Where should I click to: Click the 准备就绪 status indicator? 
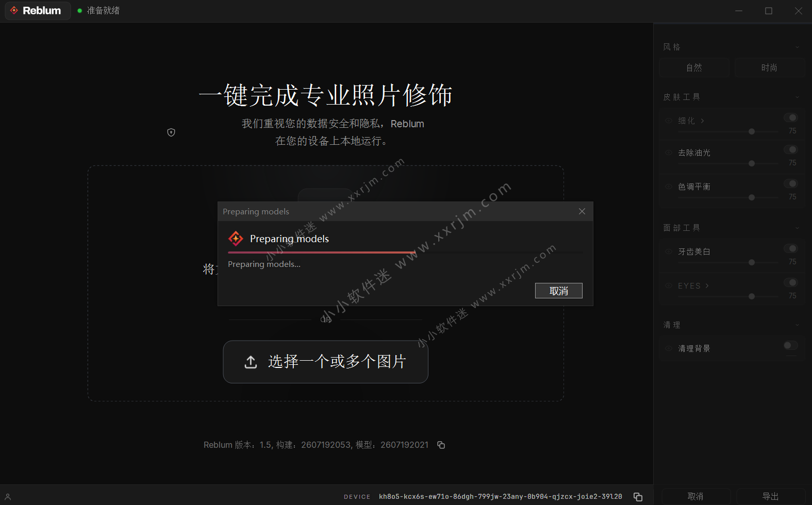click(98, 10)
